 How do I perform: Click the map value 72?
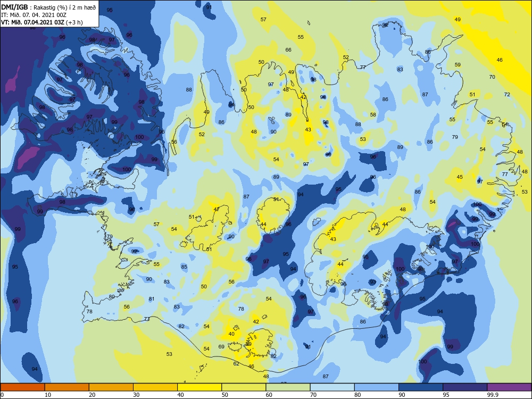[507, 94]
